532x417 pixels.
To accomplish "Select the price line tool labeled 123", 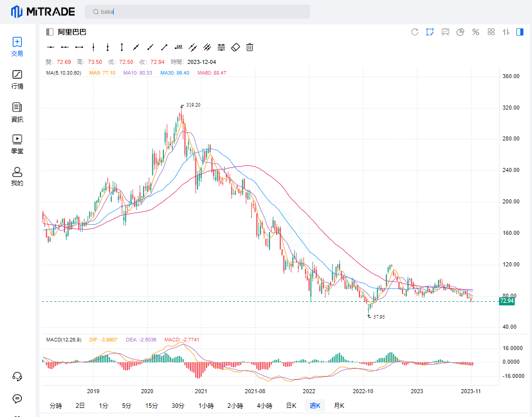I will pos(179,47).
